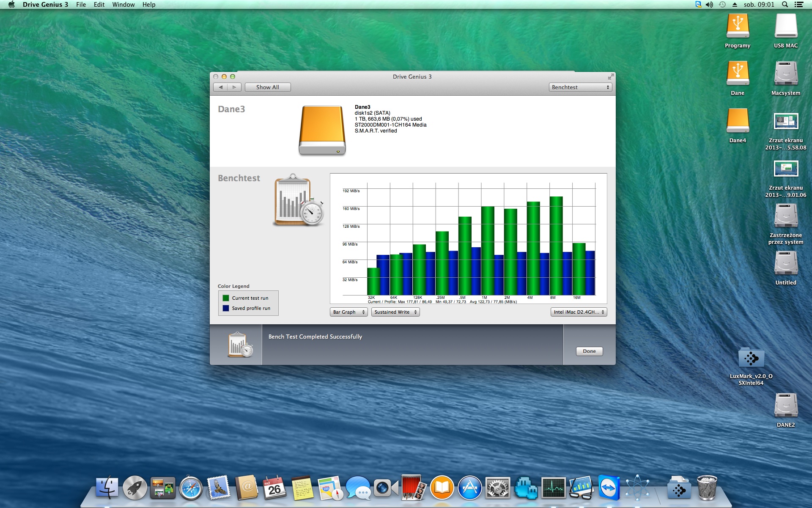Image resolution: width=812 pixels, height=508 pixels.
Task: Open the Sustained Write test dropdown
Action: click(395, 312)
